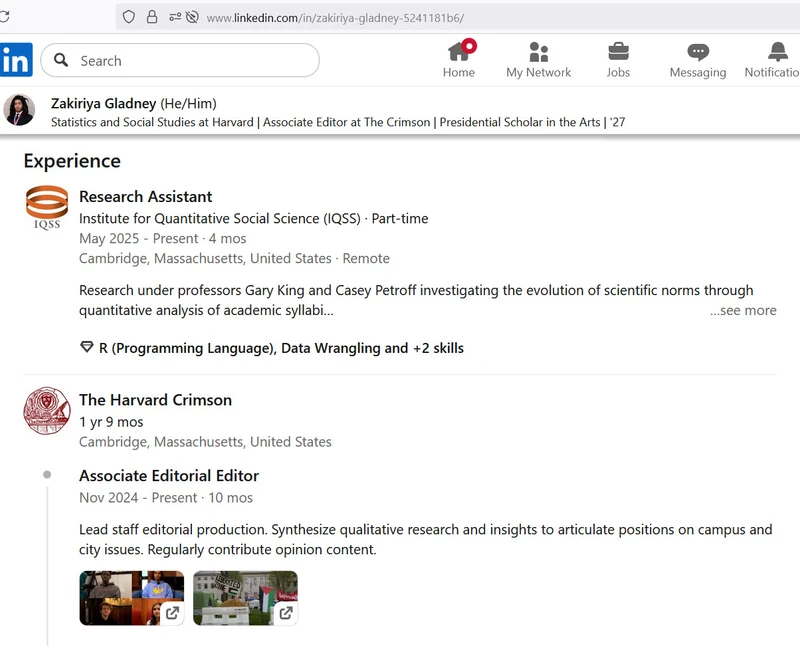
Task: Open the Research Assistant position title
Action: click(146, 196)
